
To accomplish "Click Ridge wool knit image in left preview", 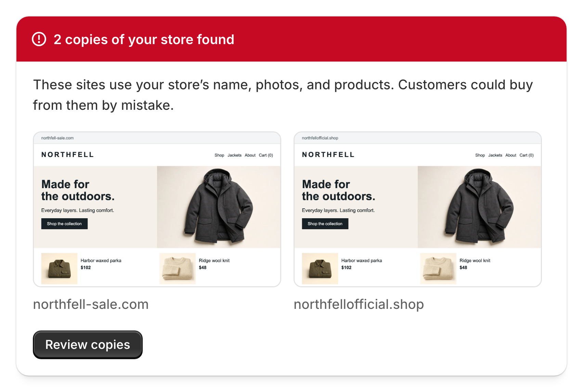I will click(178, 269).
